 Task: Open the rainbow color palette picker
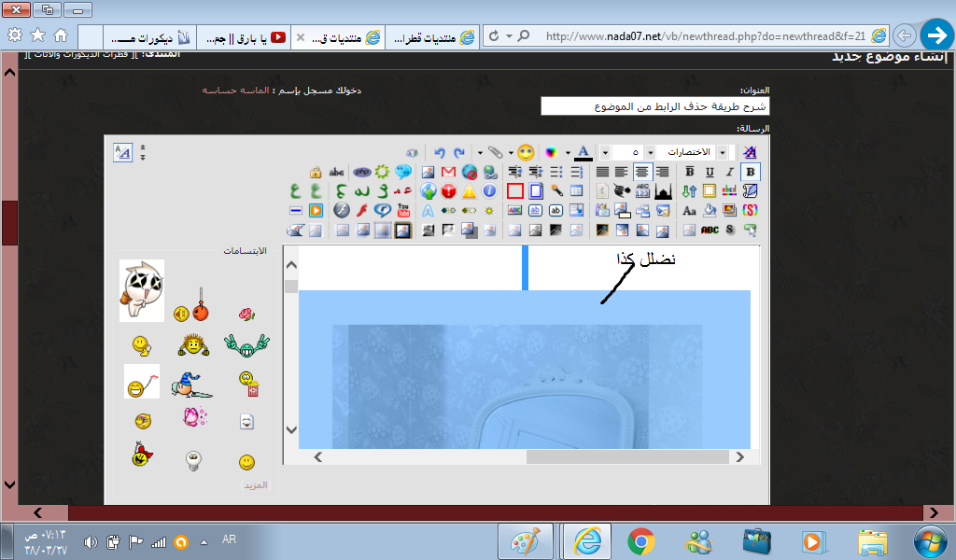click(552, 152)
